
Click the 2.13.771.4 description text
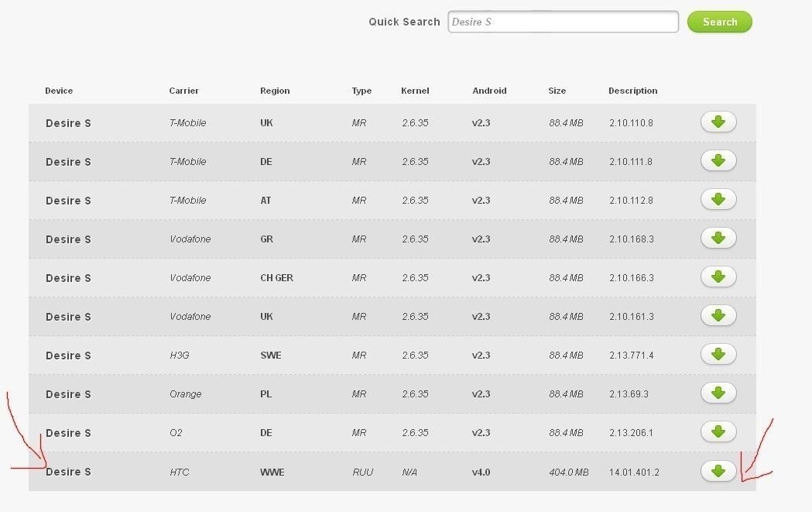pos(632,356)
